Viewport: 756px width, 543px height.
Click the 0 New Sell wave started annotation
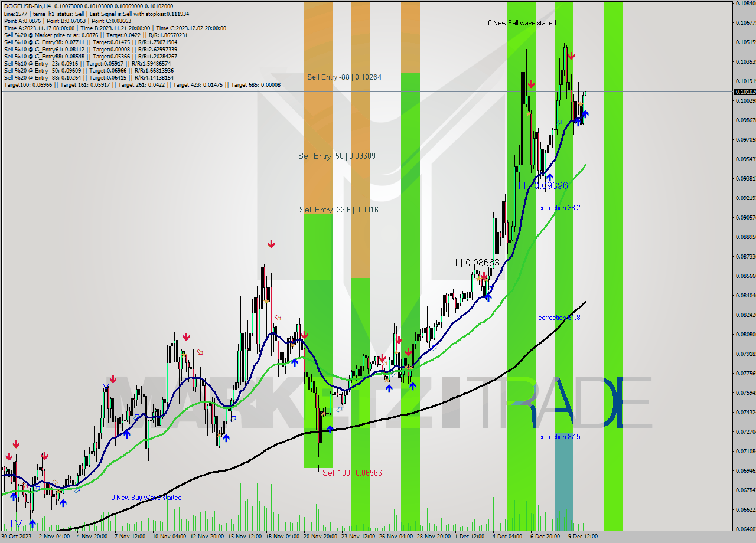pyautogui.click(x=521, y=23)
